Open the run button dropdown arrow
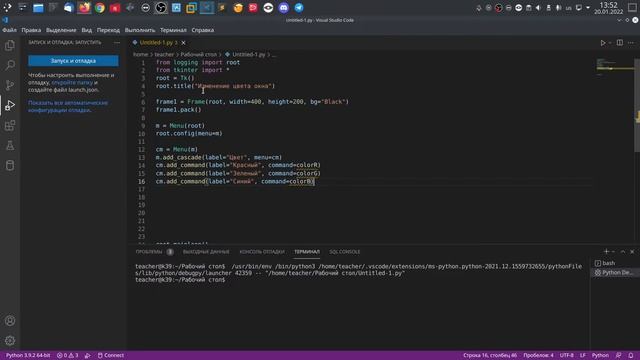This screenshot has height=360, width=640. 610,43
